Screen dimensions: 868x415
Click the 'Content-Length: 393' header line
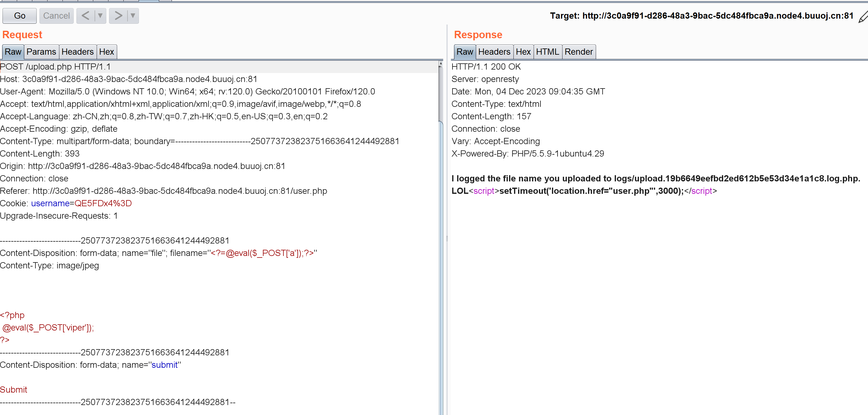point(40,153)
